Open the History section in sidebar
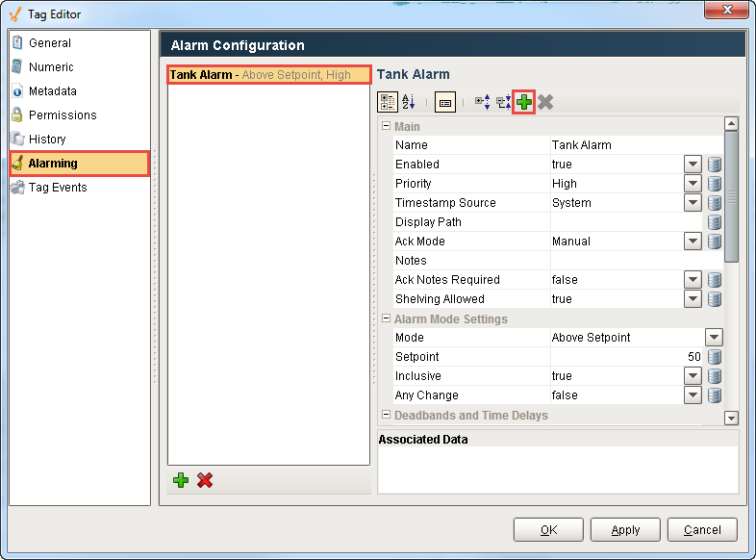Screen dimensions: 756x560 (47, 140)
